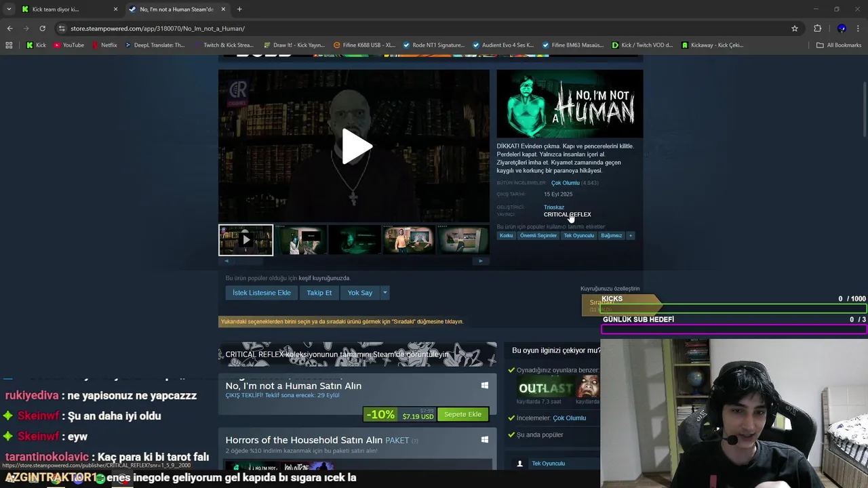Go forward in browser history
Viewport: 868px width, 488px height.
pyautogui.click(x=26, y=28)
